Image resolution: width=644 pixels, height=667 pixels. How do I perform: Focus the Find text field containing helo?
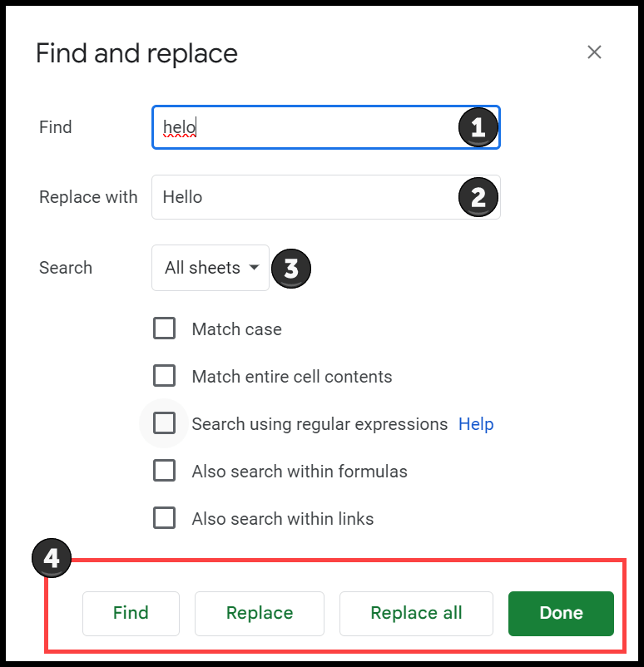point(326,127)
